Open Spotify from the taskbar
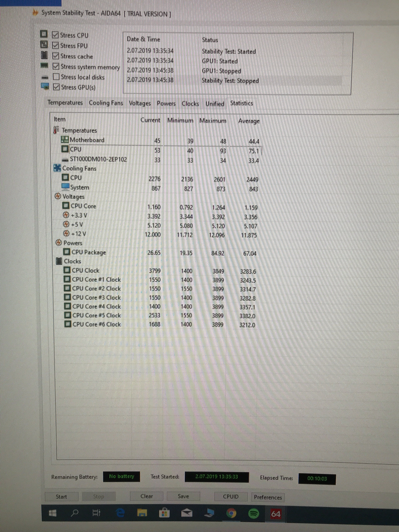Image resolution: width=399 pixels, height=532 pixels. coord(253,514)
